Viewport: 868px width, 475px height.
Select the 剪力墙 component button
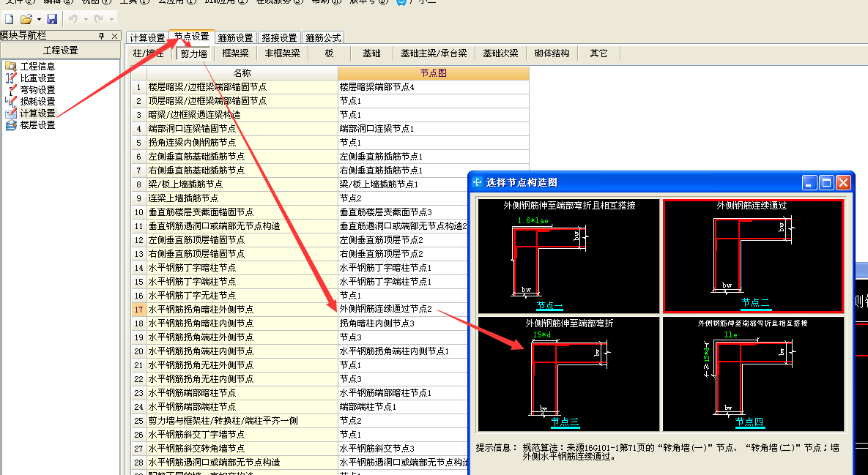tap(194, 53)
